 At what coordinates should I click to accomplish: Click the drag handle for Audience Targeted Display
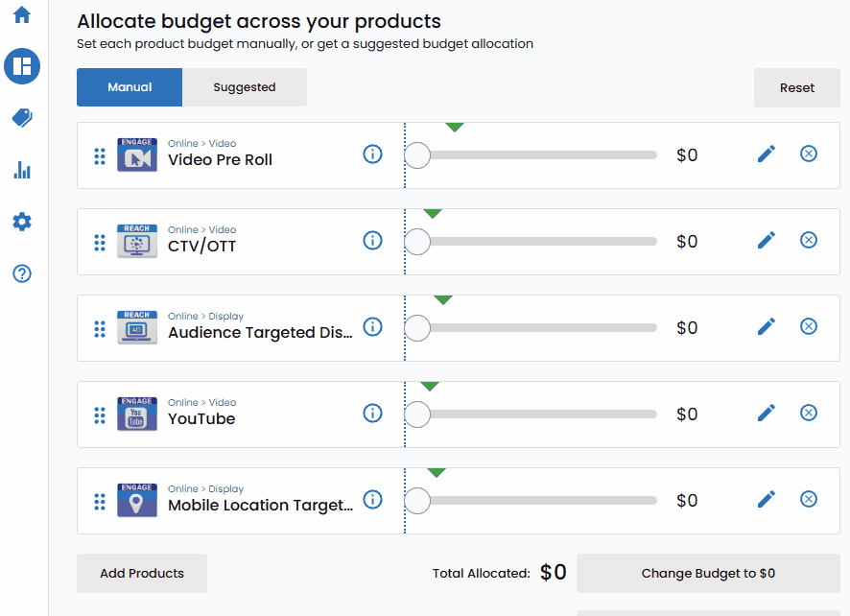point(100,328)
